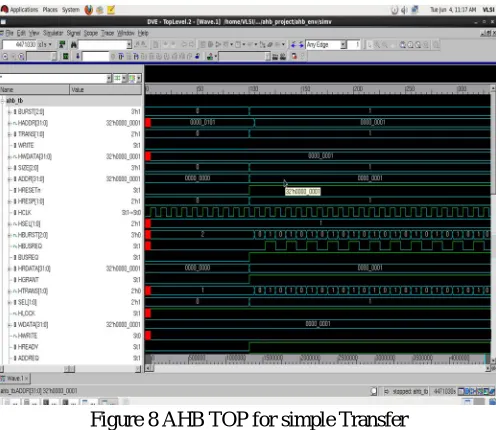Close the Wave.1 tab
The height and width of the screenshot is (430, 496).
click(x=27, y=379)
